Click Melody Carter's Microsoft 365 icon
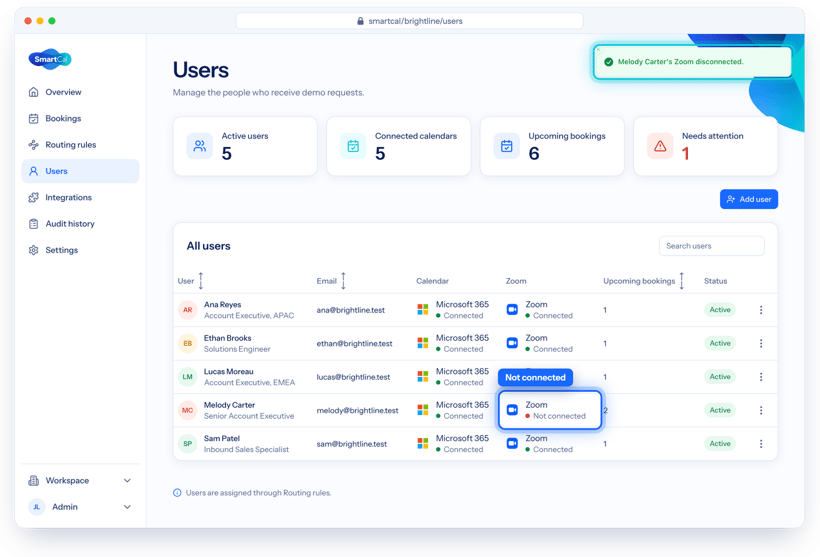 [x=423, y=410]
